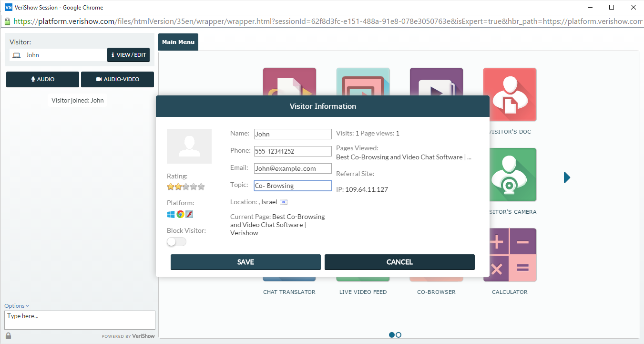Click the laptop icon beside John
The height and width of the screenshot is (344, 644).
tap(17, 55)
